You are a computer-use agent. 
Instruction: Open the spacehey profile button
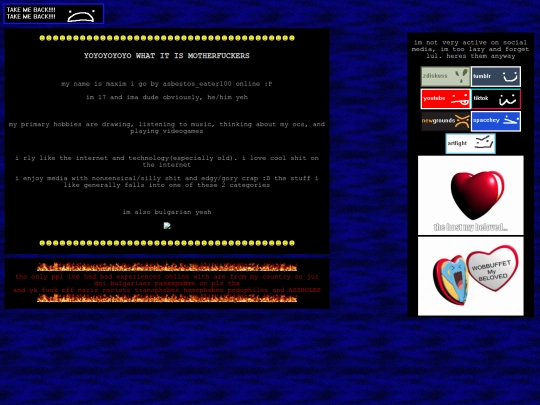tap(496, 121)
